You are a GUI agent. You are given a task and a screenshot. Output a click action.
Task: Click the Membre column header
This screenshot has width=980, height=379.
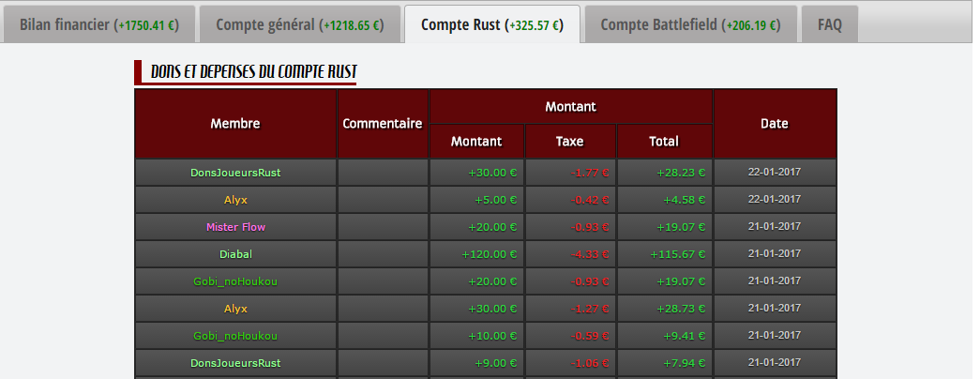pos(235,123)
